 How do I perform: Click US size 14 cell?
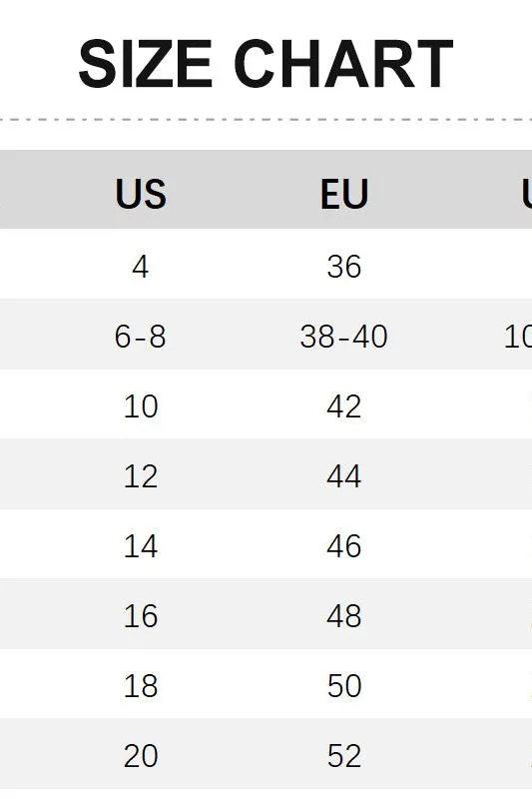[x=141, y=546]
